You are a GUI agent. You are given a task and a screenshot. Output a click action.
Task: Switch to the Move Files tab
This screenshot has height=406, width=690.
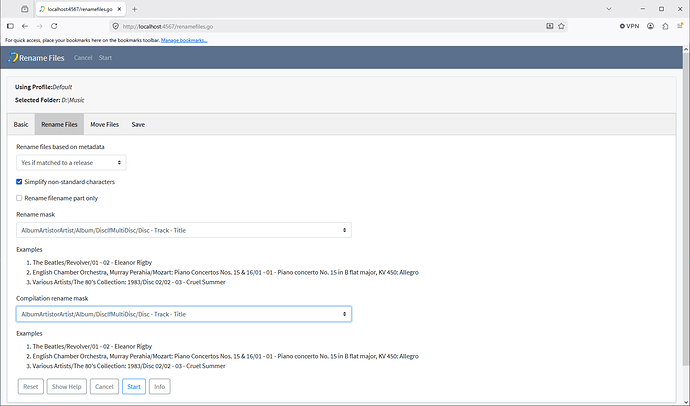104,124
